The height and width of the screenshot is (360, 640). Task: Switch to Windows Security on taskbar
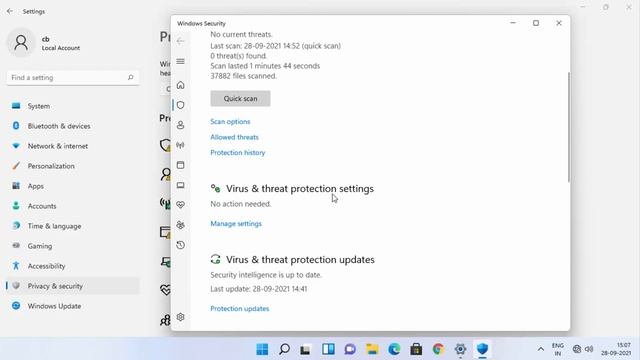pyautogui.click(x=482, y=349)
